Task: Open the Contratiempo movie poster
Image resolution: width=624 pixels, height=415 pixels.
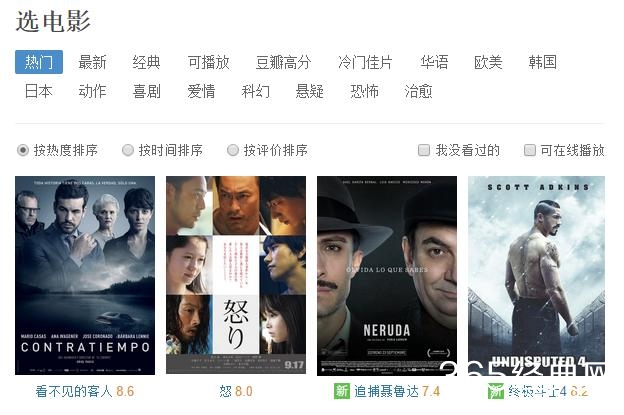Action: [x=85, y=275]
